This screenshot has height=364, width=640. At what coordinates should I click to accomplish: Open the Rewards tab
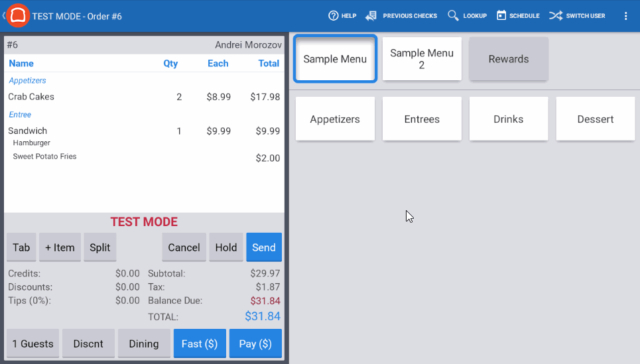point(509,59)
